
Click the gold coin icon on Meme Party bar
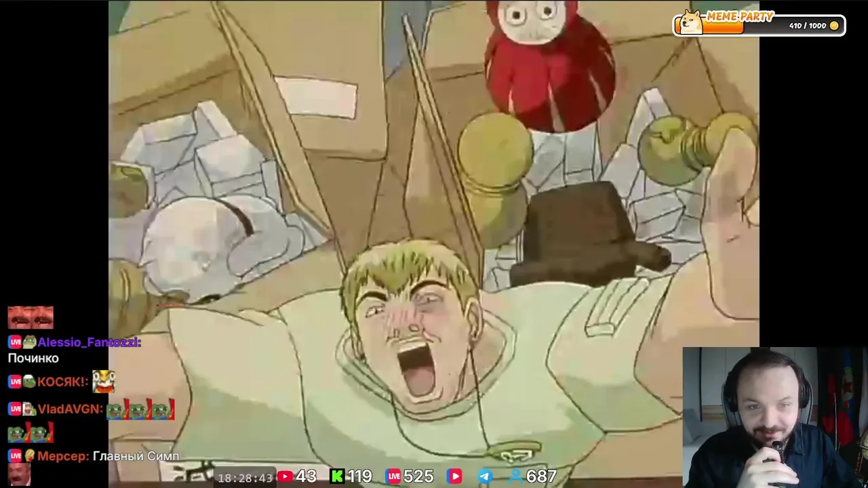coord(834,26)
